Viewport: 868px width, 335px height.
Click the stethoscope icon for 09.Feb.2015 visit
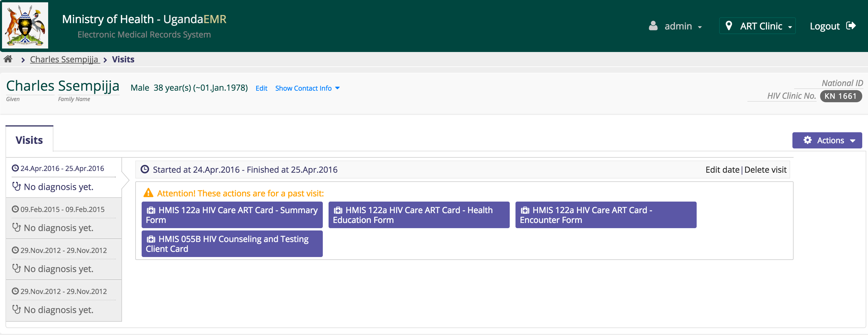16,227
